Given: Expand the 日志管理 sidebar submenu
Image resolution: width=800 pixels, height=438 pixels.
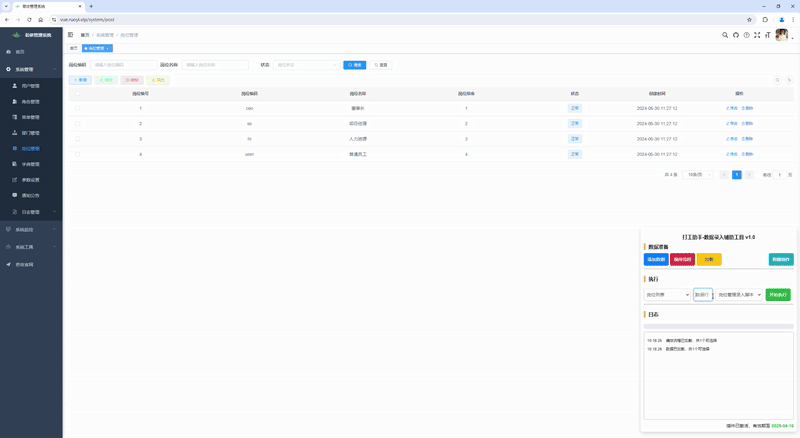Looking at the screenshot, I should [31, 212].
